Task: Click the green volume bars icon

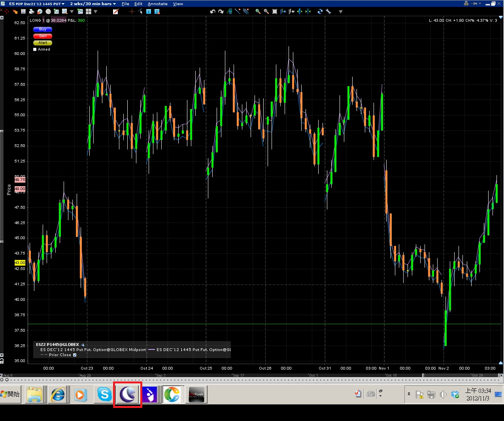Action: coord(230,11)
